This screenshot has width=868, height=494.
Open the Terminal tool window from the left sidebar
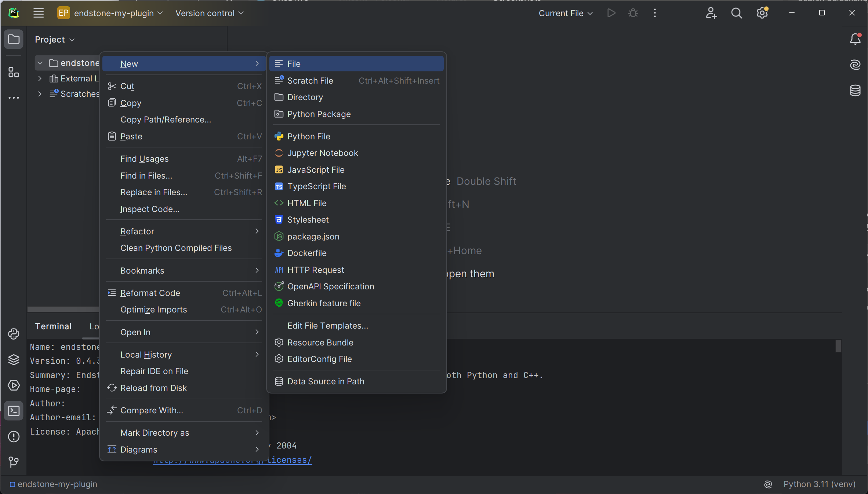tap(14, 411)
